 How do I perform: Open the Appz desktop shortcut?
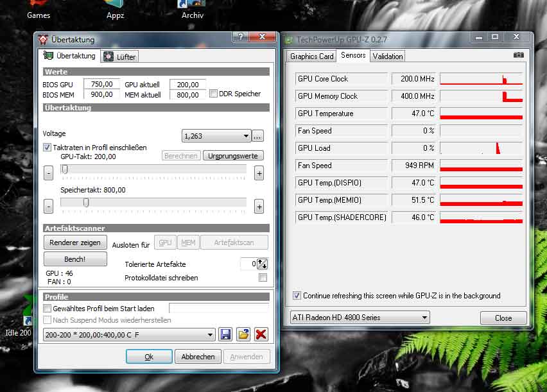[115, 10]
